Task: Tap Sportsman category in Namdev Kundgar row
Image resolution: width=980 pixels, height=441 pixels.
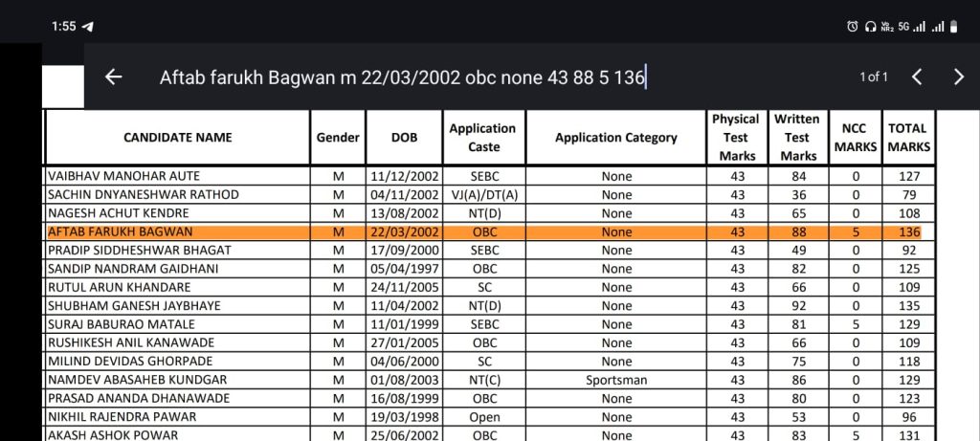Action: [x=616, y=380]
